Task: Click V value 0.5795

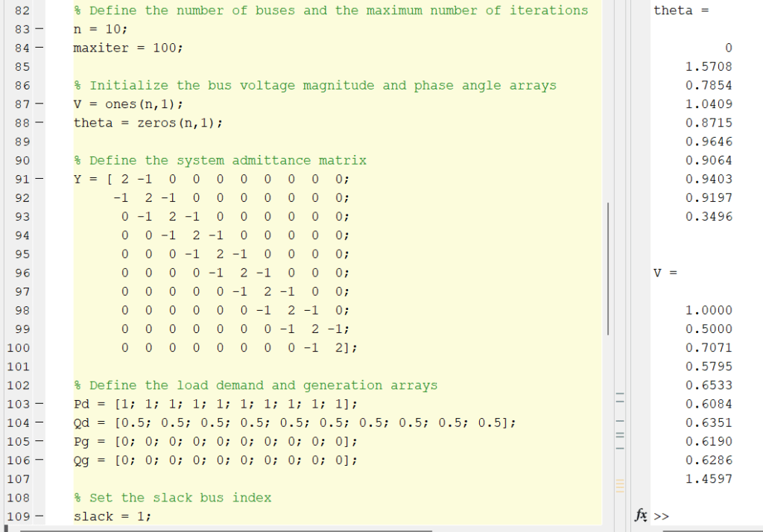Action: pyautogui.click(x=709, y=367)
